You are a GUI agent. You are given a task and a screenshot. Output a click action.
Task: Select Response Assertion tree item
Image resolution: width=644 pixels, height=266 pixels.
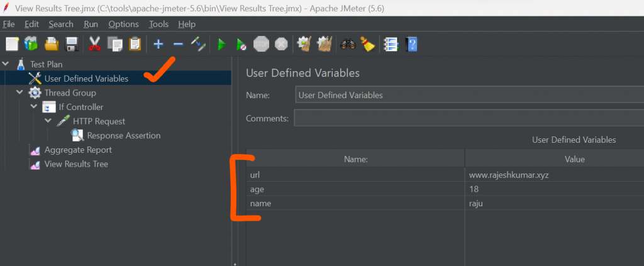[x=123, y=136]
